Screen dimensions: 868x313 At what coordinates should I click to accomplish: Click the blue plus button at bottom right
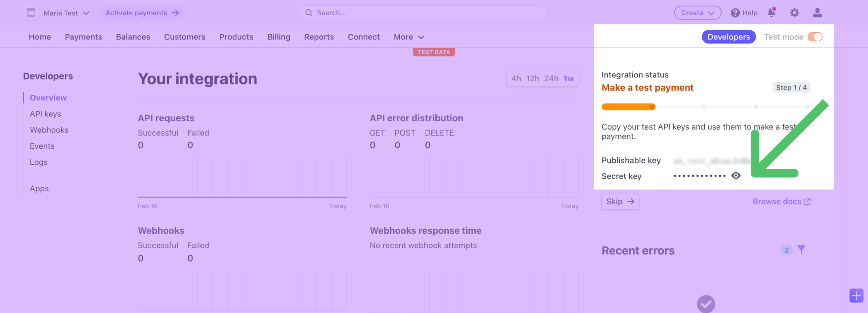coord(856,296)
